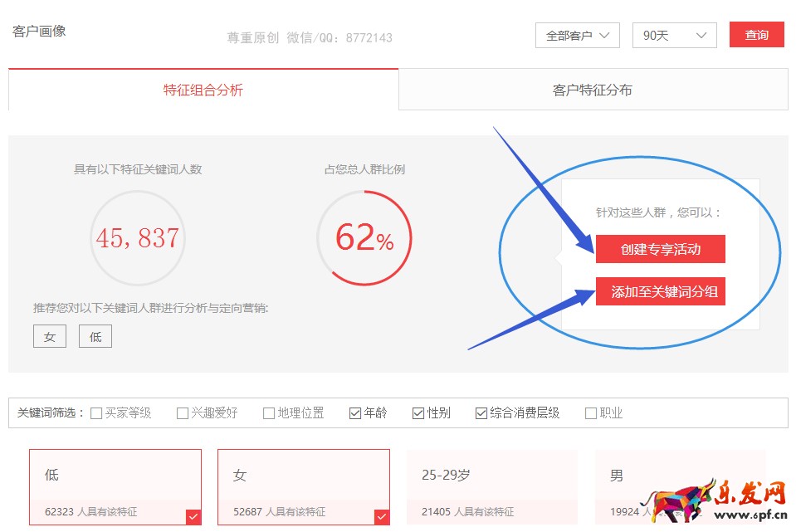Uncheck the 年龄 filter checkbox
The width and height of the screenshot is (796, 532).
point(355,413)
